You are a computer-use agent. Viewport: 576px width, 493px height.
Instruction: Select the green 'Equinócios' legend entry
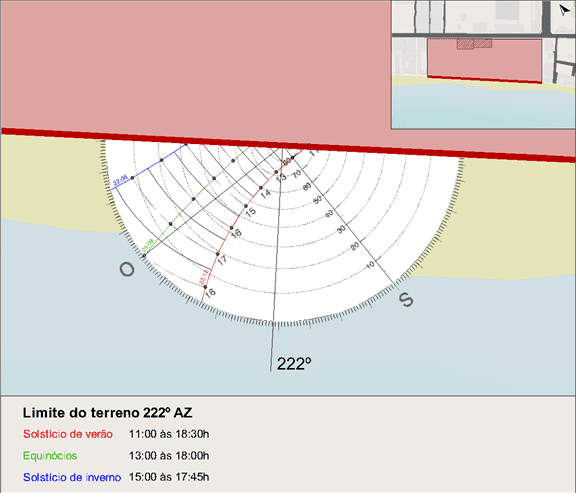pyautogui.click(x=50, y=456)
